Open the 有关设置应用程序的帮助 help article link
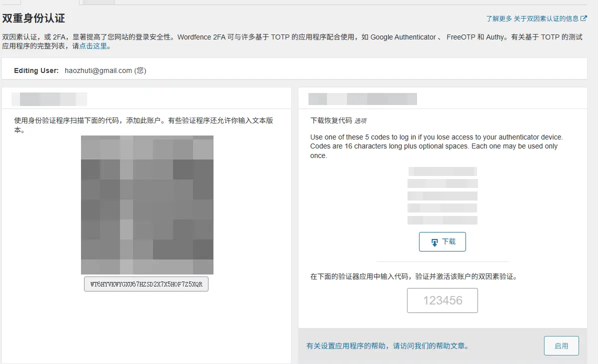 pyautogui.click(x=387, y=345)
